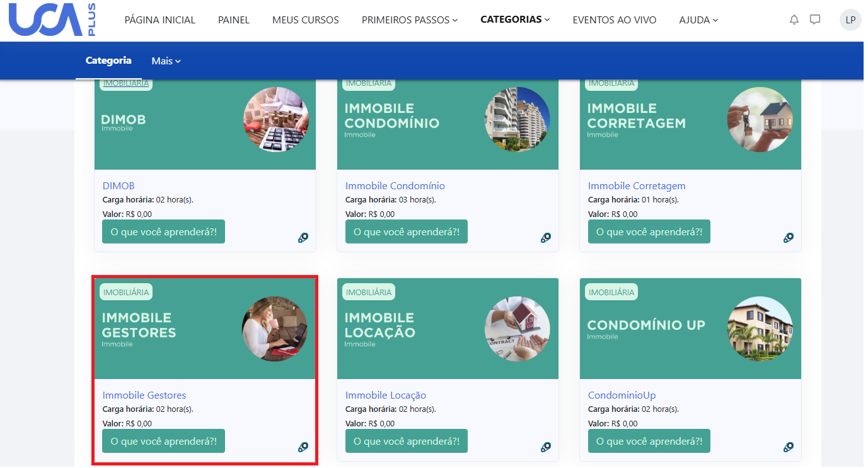
Task: Click 'Carga horária: 02 hora(s).' under Immobile Locação
Action: 391,409
